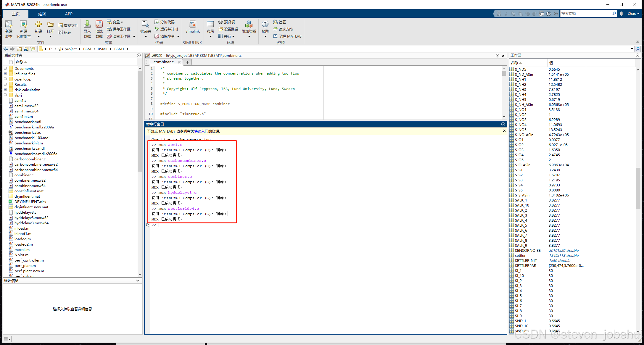Add a new editor tab with plus button
Viewport: 644px width, 345px height.
(187, 62)
